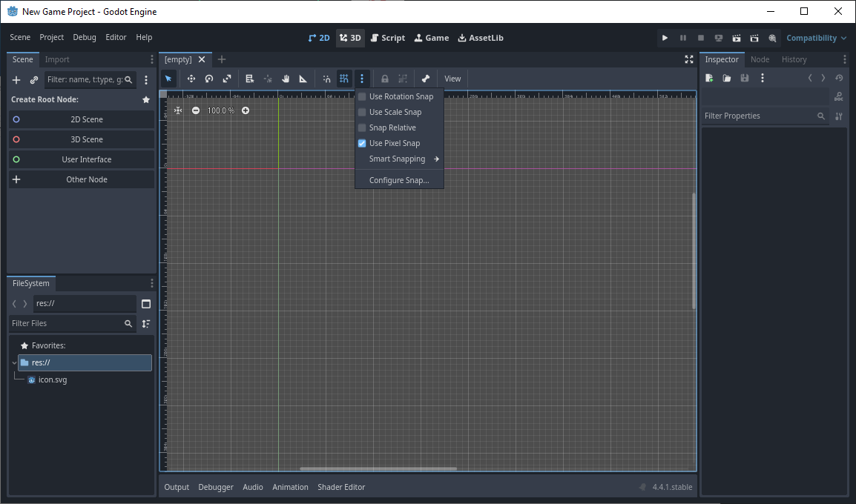The width and height of the screenshot is (856, 504).
Task: Expand the Smart Snapping submenu
Action: tap(404, 159)
